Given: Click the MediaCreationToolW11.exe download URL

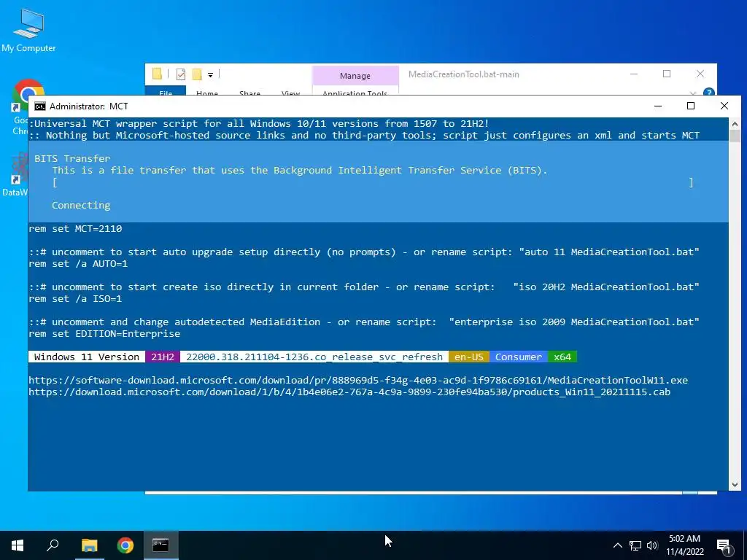Looking at the screenshot, I should (x=357, y=380).
